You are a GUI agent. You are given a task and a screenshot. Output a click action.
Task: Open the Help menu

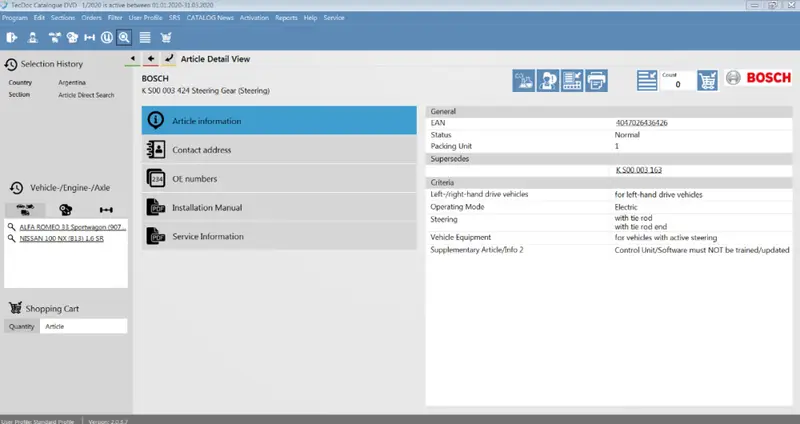coord(310,17)
